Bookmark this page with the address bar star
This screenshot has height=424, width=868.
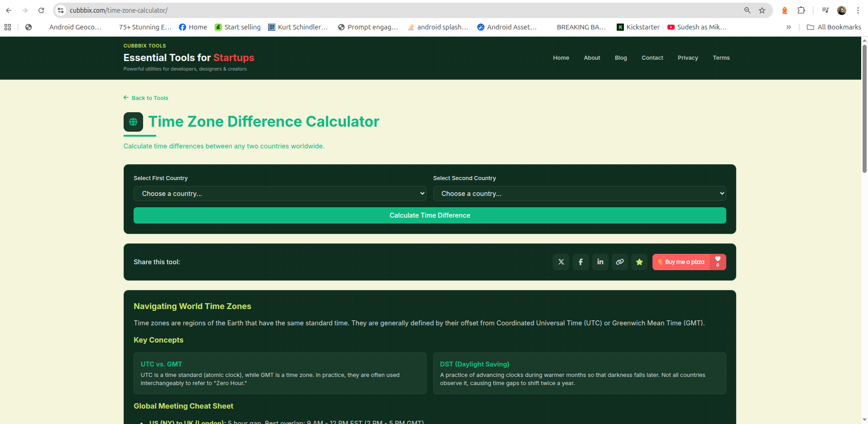click(x=762, y=10)
